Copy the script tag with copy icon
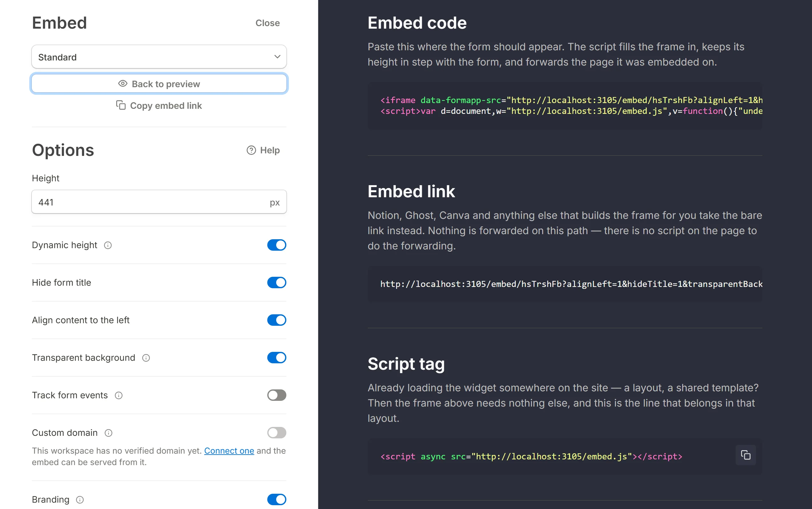This screenshot has height=509, width=812. coord(745,455)
